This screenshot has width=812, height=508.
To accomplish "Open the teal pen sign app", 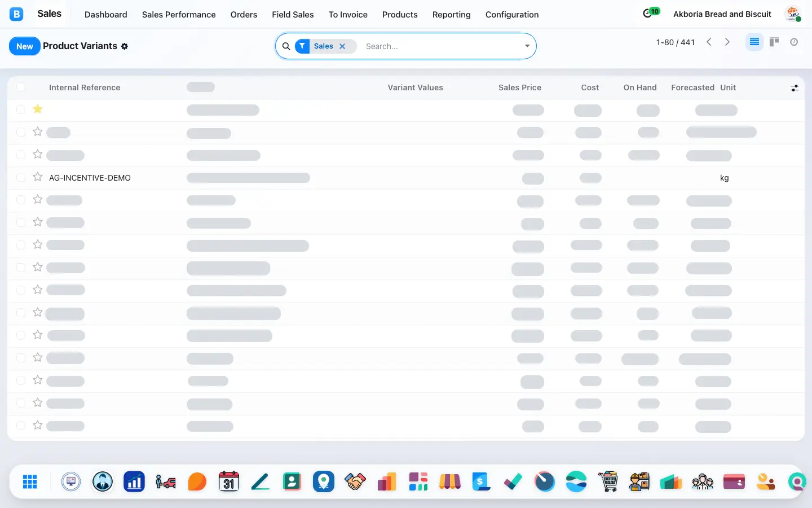I will [261, 481].
